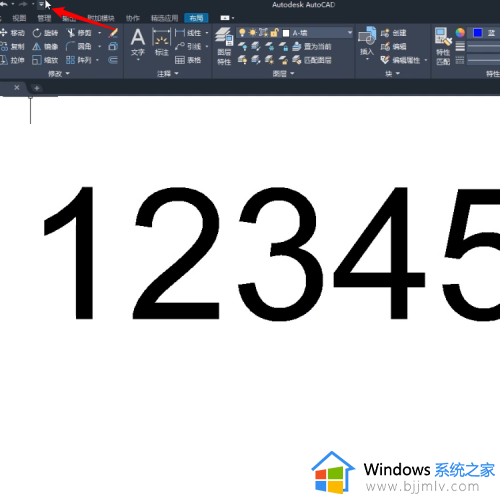This screenshot has height=500, width=500.
Task: Open the Manage (管理) ribbon tab
Action: click(x=44, y=18)
